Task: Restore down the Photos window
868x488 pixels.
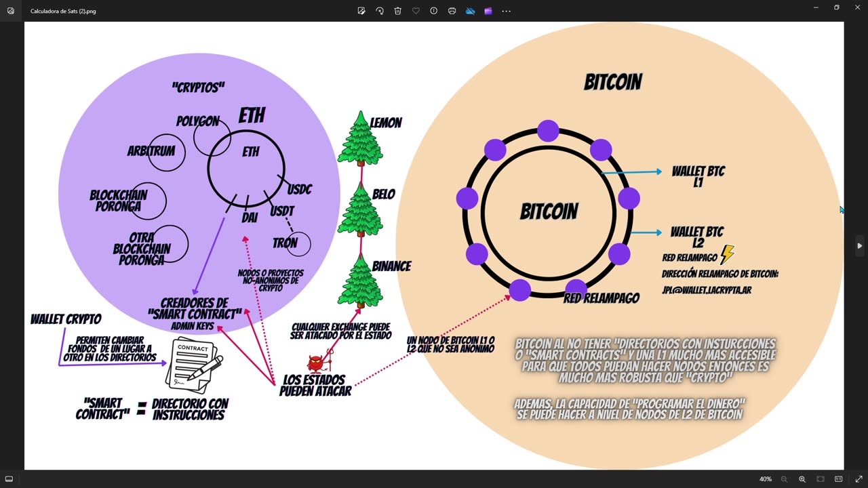Action: click(837, 7)
